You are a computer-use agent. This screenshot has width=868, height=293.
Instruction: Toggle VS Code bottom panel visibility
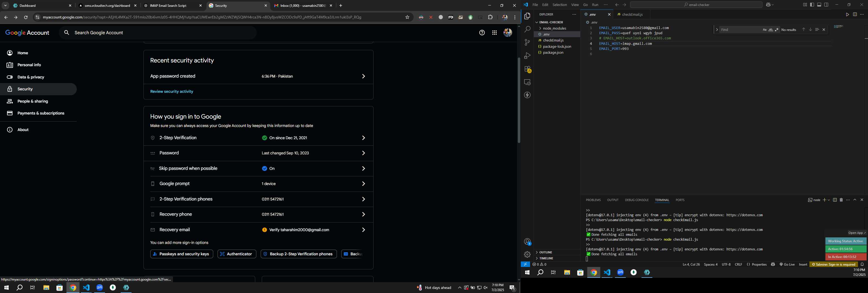[x=819, y=5]
